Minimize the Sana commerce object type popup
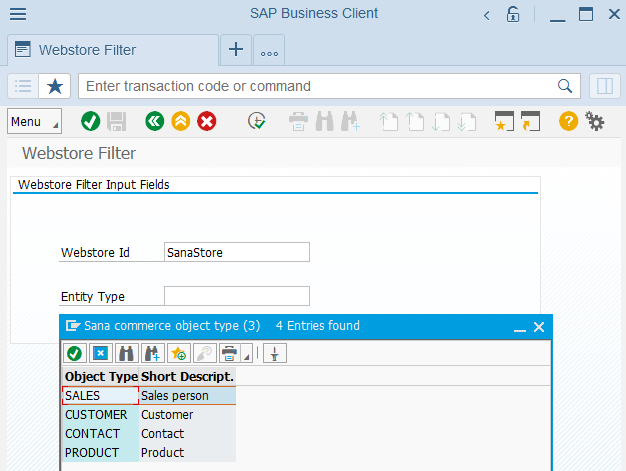Image resolution: width=626 pixels, height=471 pixels. [x=519, y=328]
